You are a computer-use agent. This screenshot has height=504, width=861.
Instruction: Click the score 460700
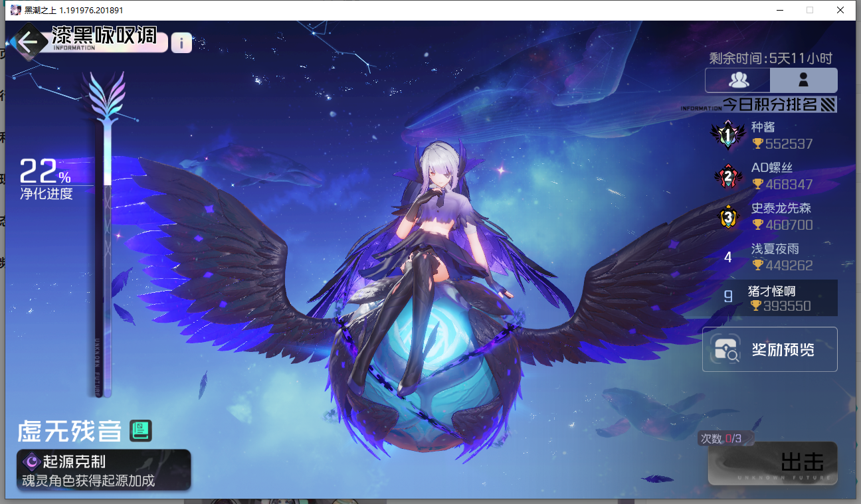pyautogui.click(x=789, y=225)
